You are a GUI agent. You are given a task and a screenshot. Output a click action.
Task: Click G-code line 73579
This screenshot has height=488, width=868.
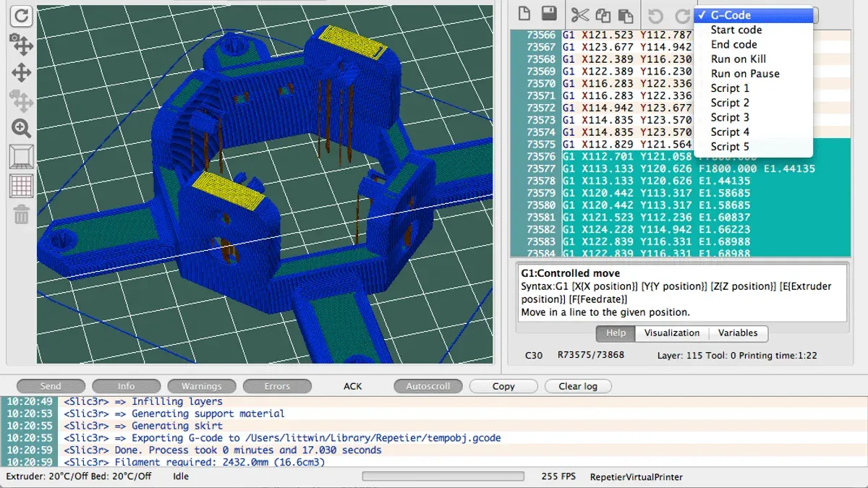680,193
